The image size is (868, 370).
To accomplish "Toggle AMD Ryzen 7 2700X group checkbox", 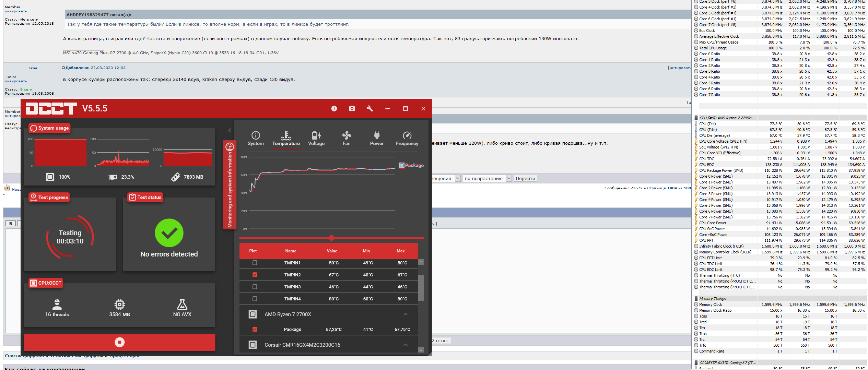I will [253, 314].
